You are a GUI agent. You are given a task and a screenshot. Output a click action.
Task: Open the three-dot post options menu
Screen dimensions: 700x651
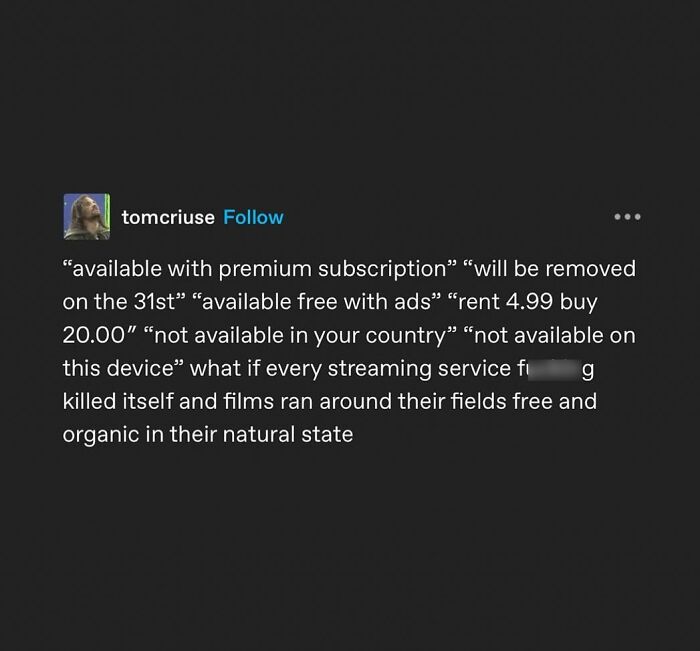(627, 217)
